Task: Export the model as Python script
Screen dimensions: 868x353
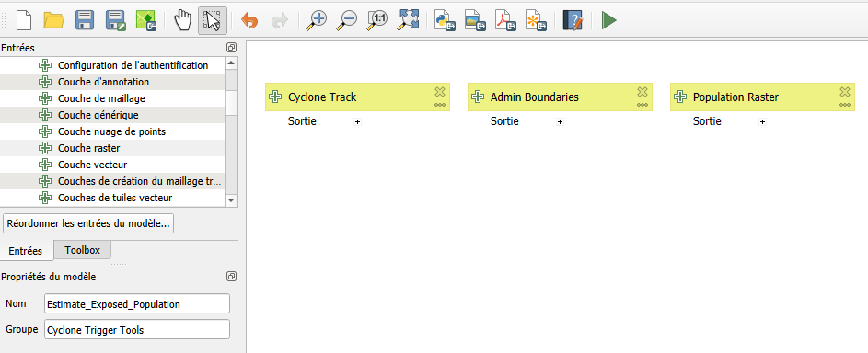Action: (445, 21)
